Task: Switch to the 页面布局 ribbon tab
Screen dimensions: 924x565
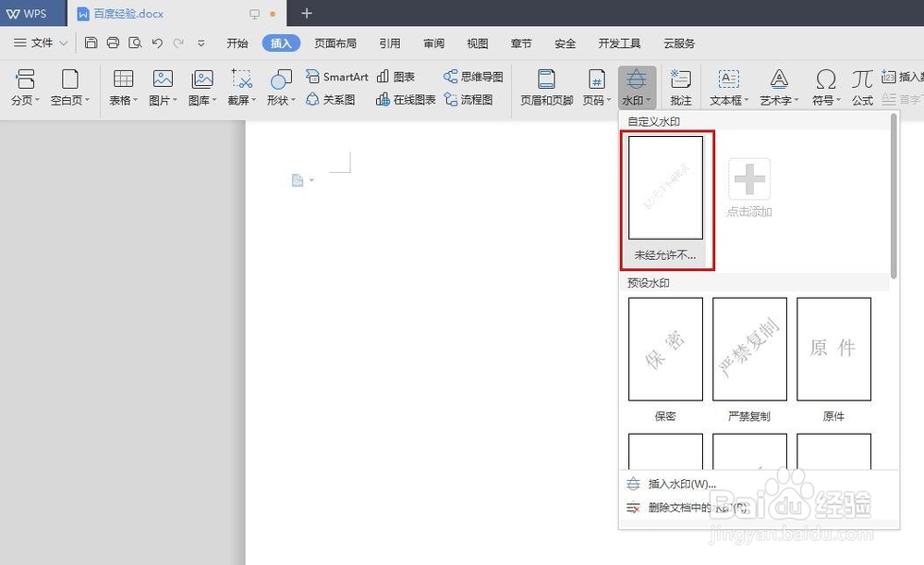Action: coord(336,43)
